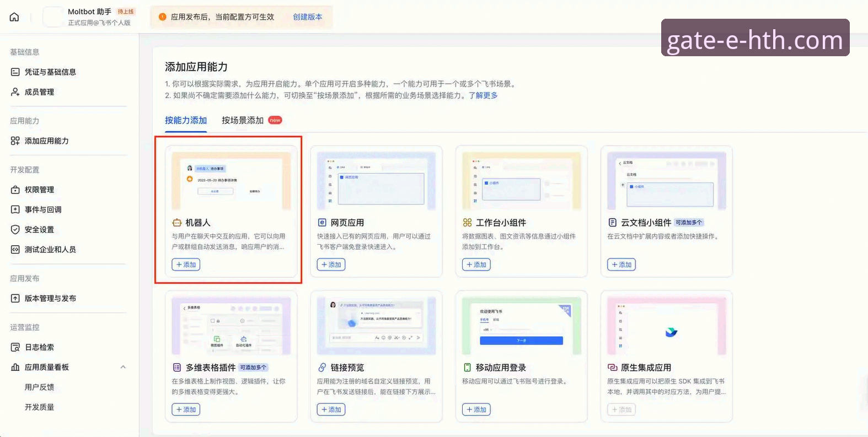Click the 原生集成应用 preview thumbnail
Image resolution: width=868 pixels, height=437 pixels.
tap(667, 326)
